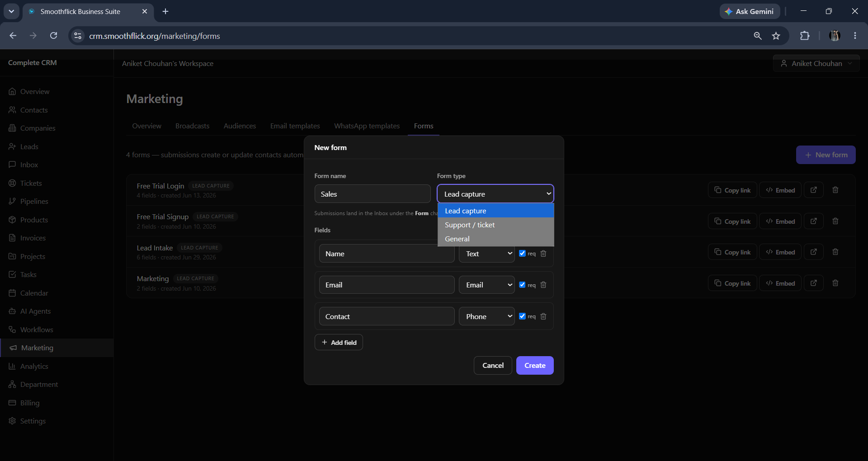Open the Chrome three-dot menu
Image resolution: width=868 pixels, height=461 pixels.
[855, 36]
